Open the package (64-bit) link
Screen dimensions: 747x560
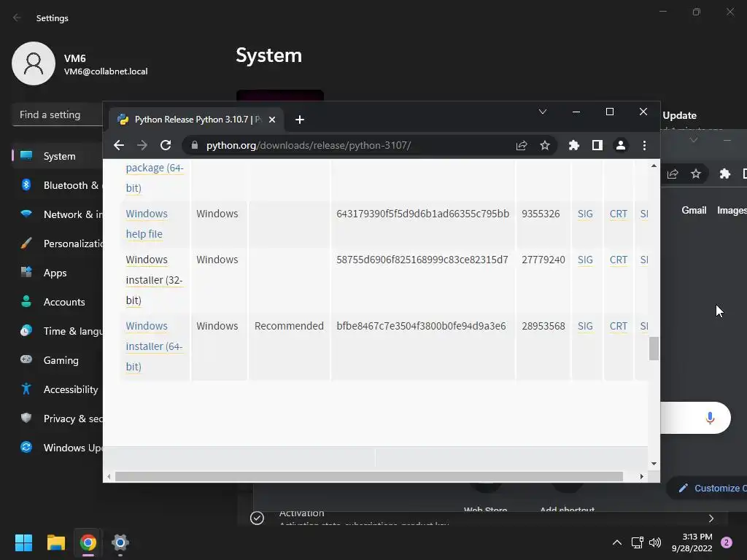(155, 178)
